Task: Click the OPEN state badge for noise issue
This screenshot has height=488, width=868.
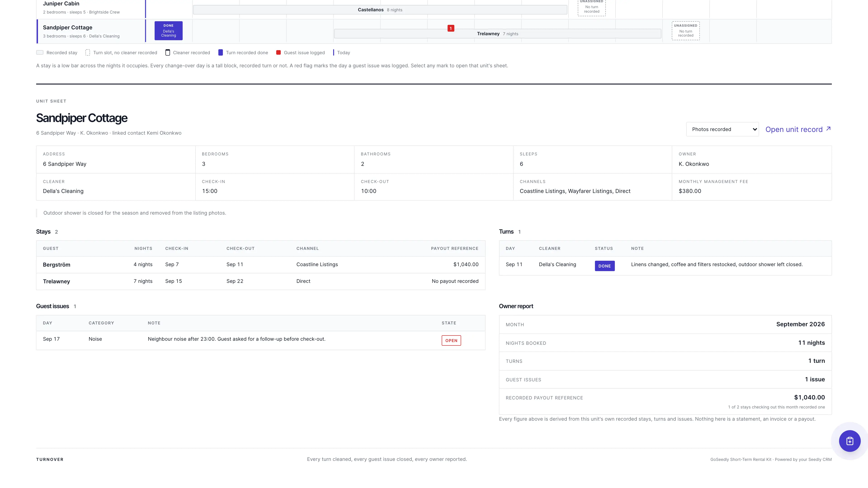Action: [x=451, y=340]
